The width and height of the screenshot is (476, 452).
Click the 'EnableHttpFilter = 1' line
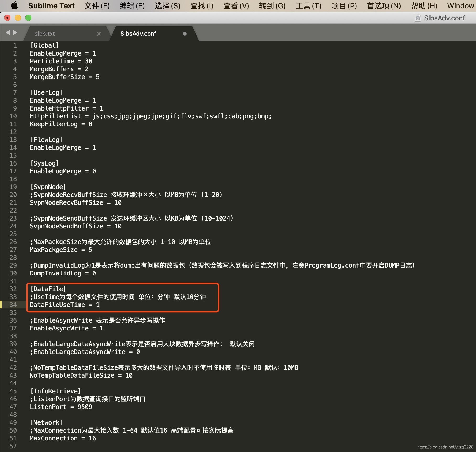click(x=66, y=108)
